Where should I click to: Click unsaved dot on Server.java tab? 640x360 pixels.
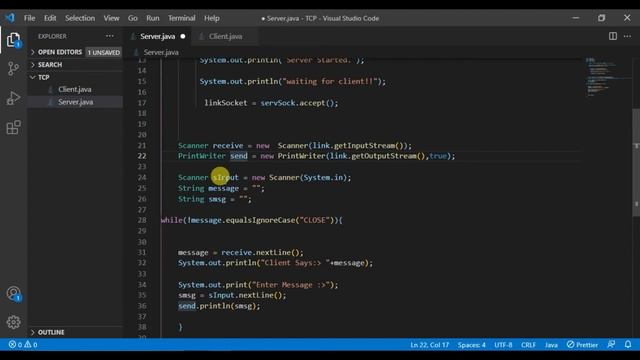pyautogui.click(x=183, y=36)
